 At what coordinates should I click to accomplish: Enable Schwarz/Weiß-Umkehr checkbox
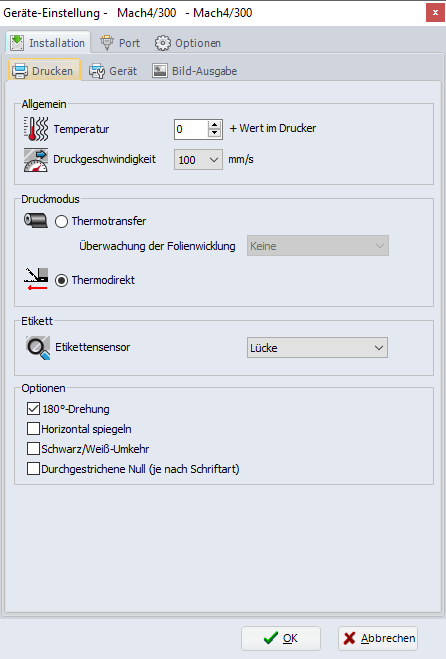33,448
